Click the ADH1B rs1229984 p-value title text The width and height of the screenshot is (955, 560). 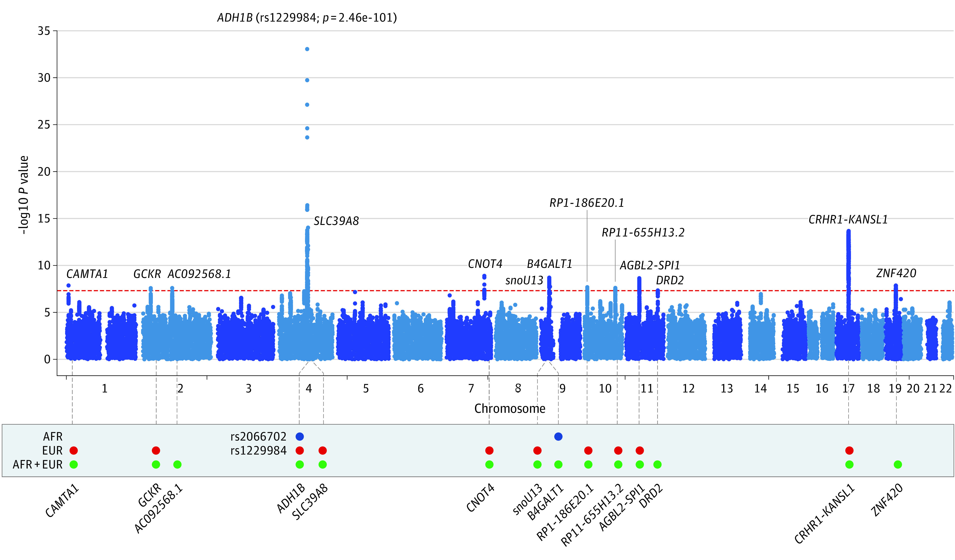click(x=307, y=17)
